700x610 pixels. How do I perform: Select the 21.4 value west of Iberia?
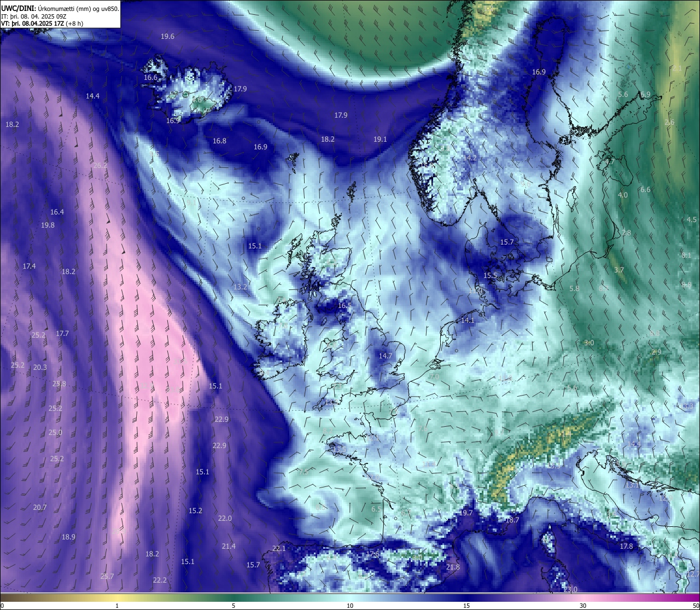click(x=229, y=547)
